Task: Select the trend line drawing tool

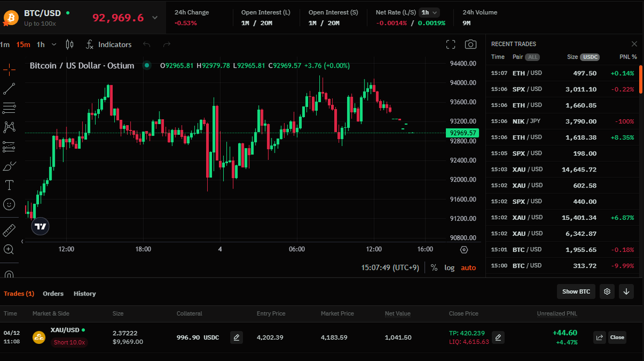Action: pyautogui.click(x=9, y=89)
